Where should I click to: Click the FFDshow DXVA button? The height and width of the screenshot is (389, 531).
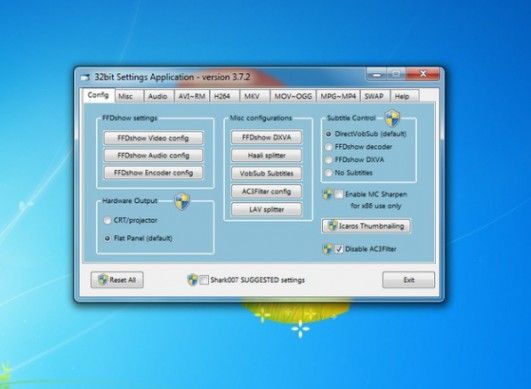pos(267,137)
